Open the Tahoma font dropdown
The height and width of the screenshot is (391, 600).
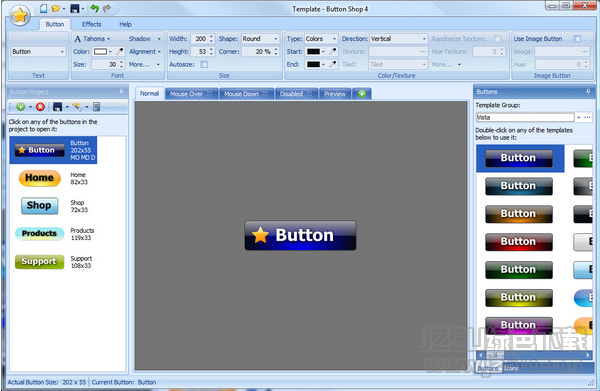click(109, 39)
